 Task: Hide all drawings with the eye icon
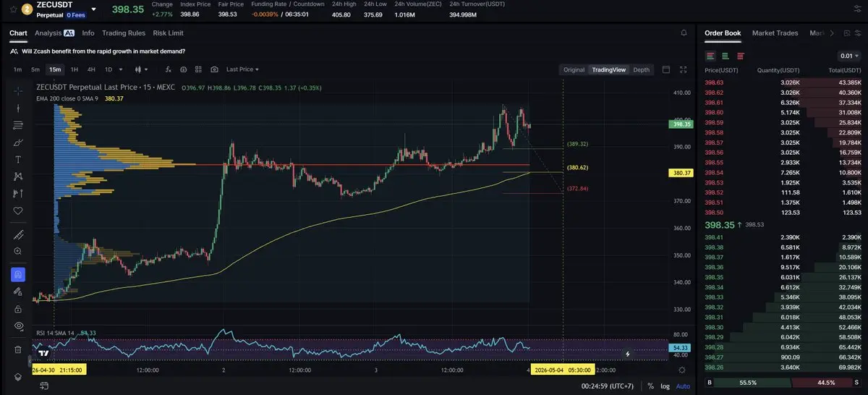(x=18, y=326)
